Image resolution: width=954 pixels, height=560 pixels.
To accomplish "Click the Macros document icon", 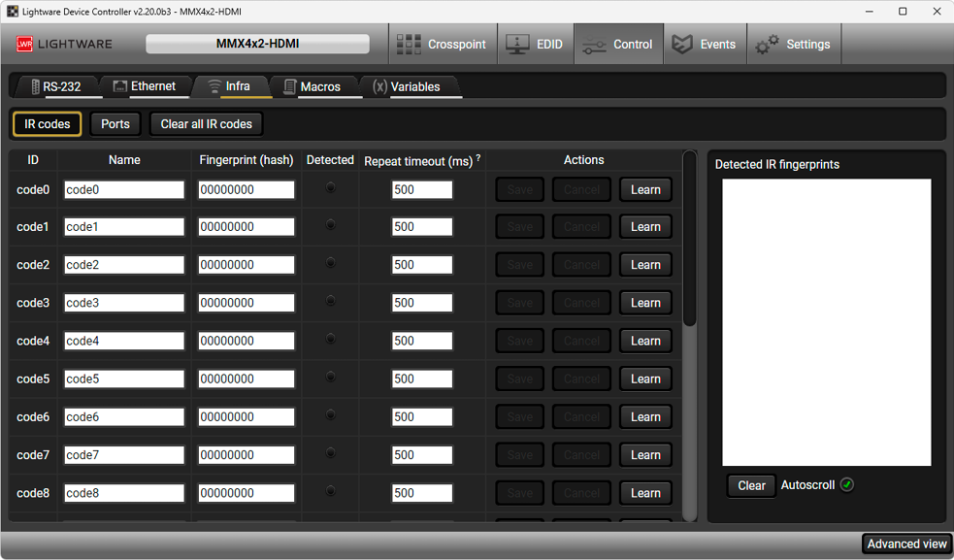I will [x=289, y=87].
